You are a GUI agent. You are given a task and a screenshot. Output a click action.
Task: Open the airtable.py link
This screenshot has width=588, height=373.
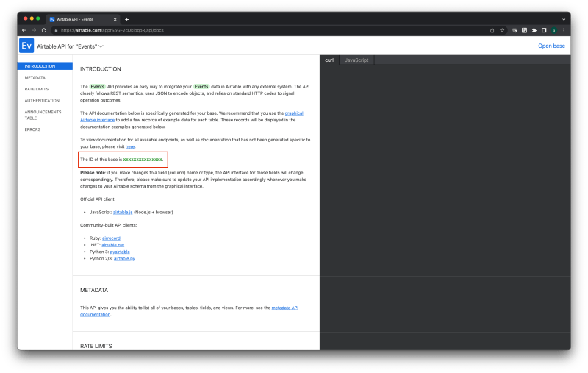coord(124,258)
